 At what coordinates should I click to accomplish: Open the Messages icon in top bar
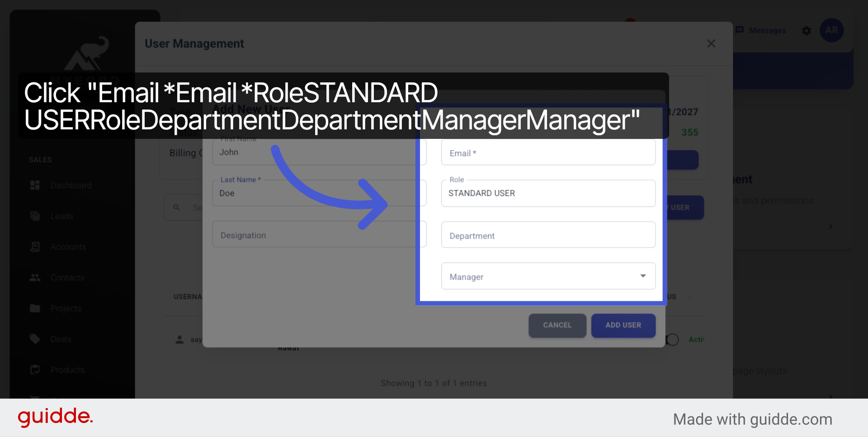pyautogui.click(x=740, y=30)
